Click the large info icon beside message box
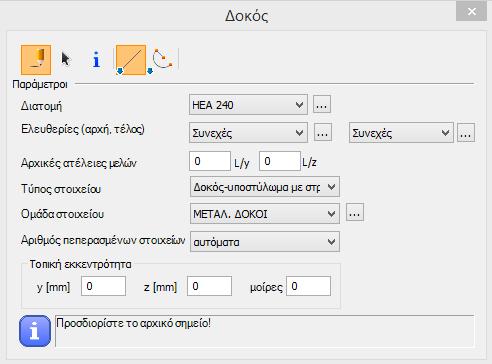Viewport: 492px width, 364px height. click(x=35, y=331)
